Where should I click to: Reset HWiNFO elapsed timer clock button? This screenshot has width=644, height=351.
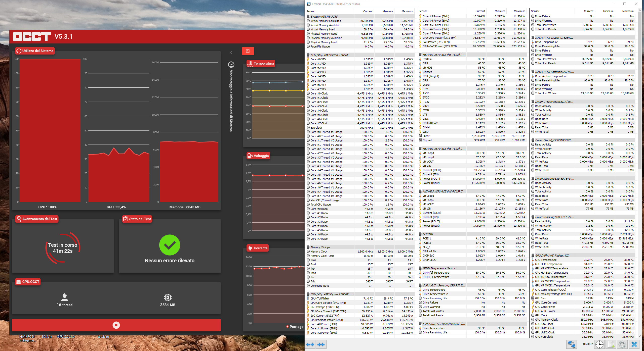tap(599, 344)
